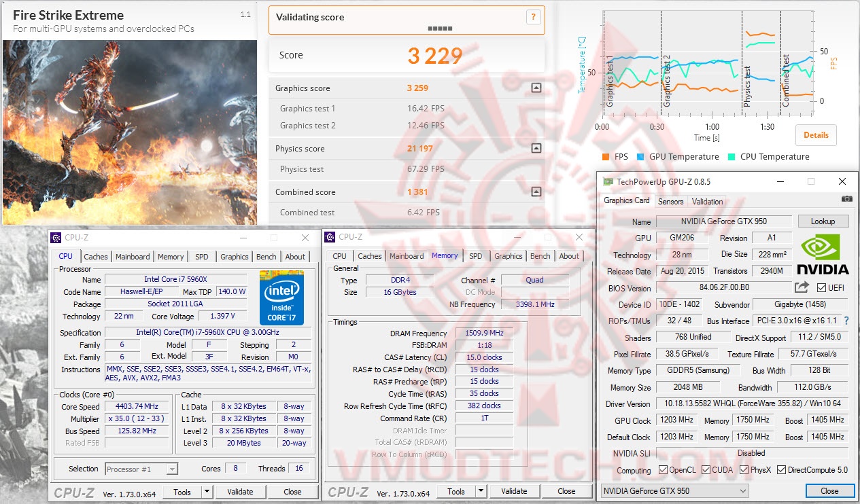Click the NVIDIA logo in GPU-Z
Screen dimensions: 860x504
point(823,253)
